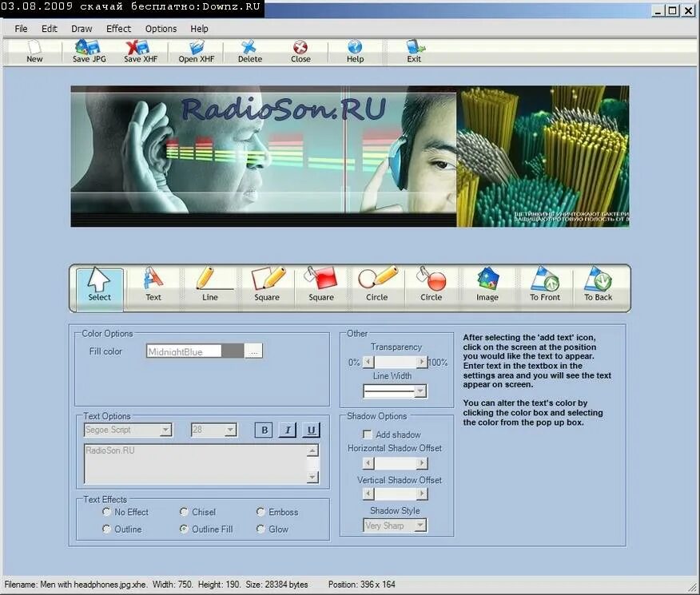Click Vertical Shadow Offset right arrow
Viewport: 700px width, 595px height.
click(x=421, y=494)
